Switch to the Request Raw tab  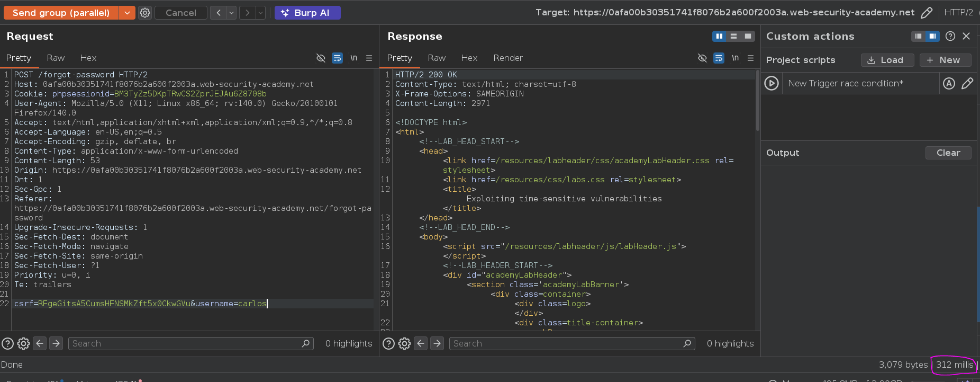56,58
